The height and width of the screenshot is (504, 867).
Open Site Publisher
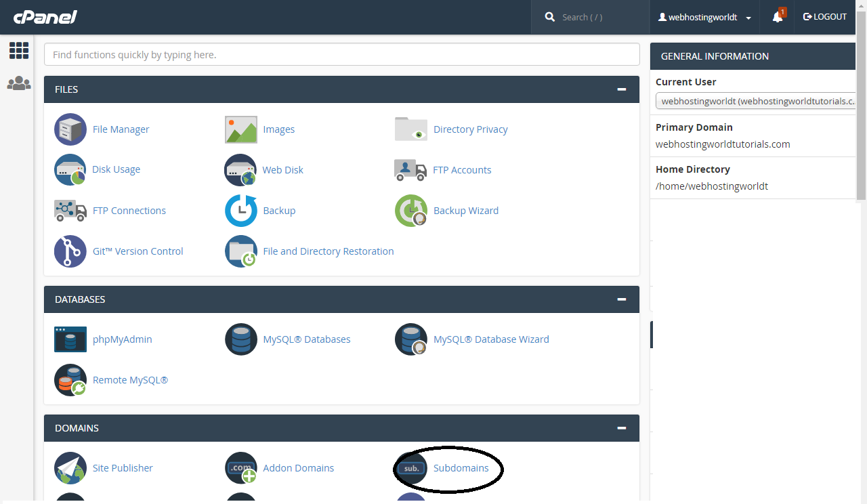pyautogui.click(x=123, y=467)
